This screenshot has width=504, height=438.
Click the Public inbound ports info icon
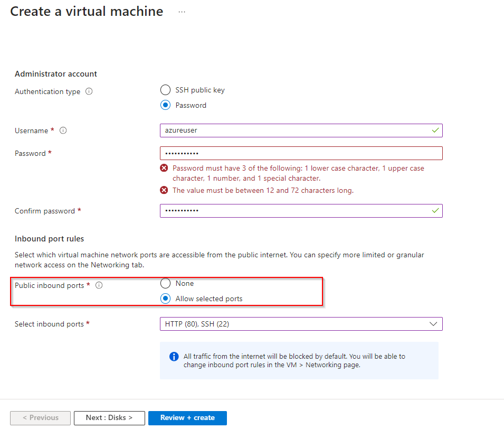tap(99, 285)
